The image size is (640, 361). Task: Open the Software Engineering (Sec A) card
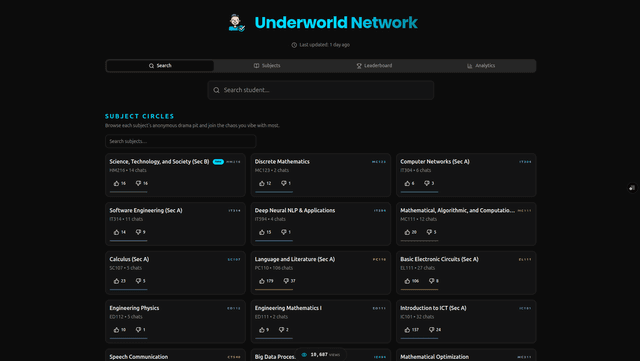click(176, 224)
